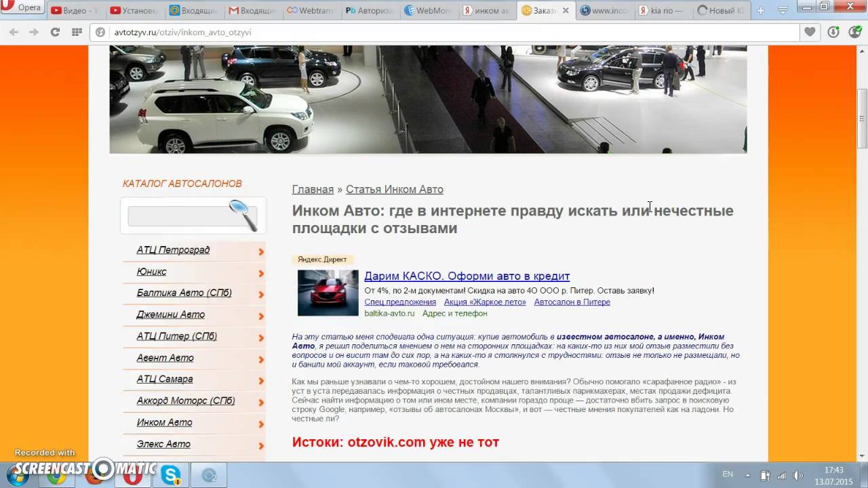Open the Дарим КАСКО ad headline link
Image resolution: width=868 pixels, height=488 pixels.
point(467,276)
